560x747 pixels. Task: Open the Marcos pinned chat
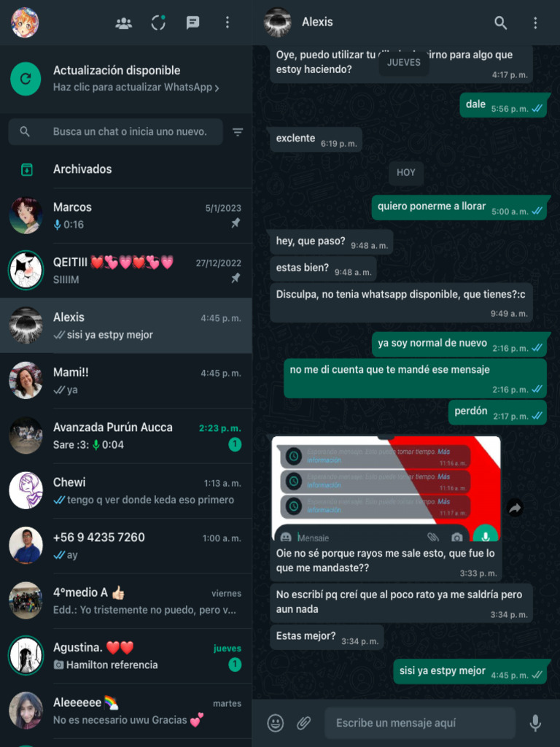(x=126, y=216)
